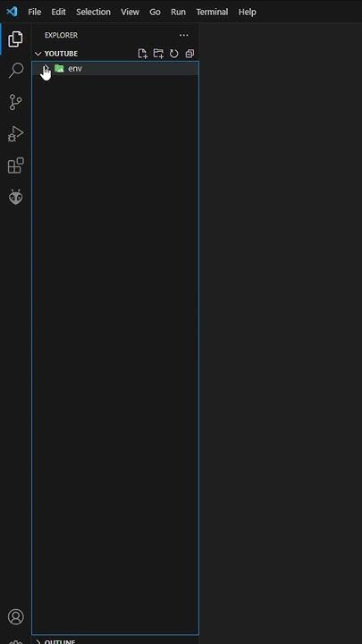Click the Accounts profile icon
The width and height of the screenshot is (362, 644).
(x=15, y=617)
